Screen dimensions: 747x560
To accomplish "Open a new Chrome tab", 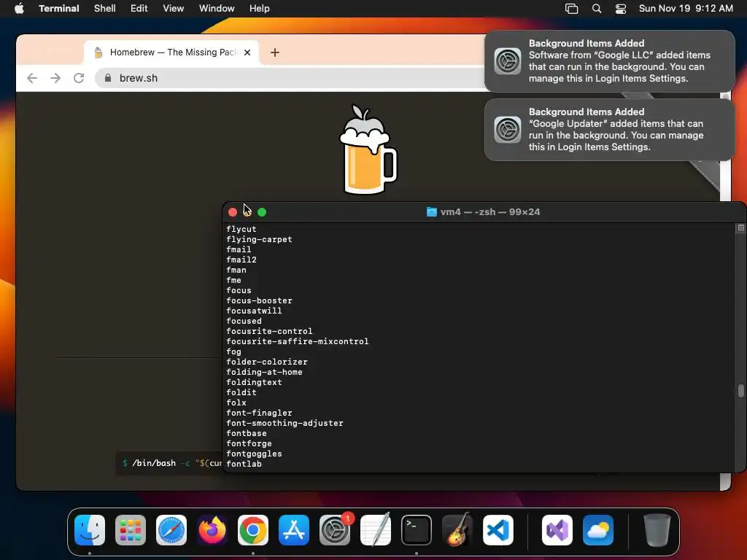I will click(275, 52).
